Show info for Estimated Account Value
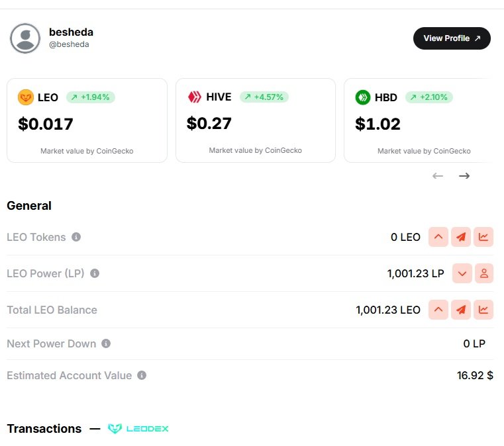This screenshot has width=504, height=446. [142, 375]
